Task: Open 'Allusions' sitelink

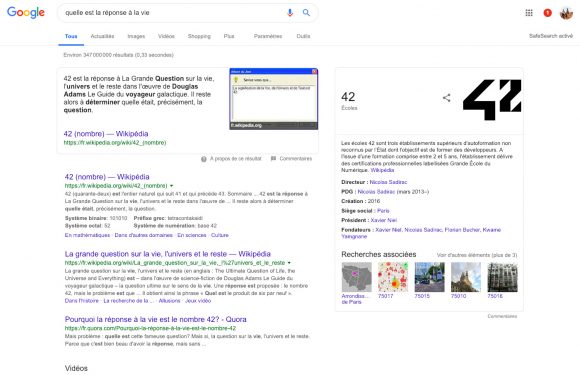Action: (169, 301)
